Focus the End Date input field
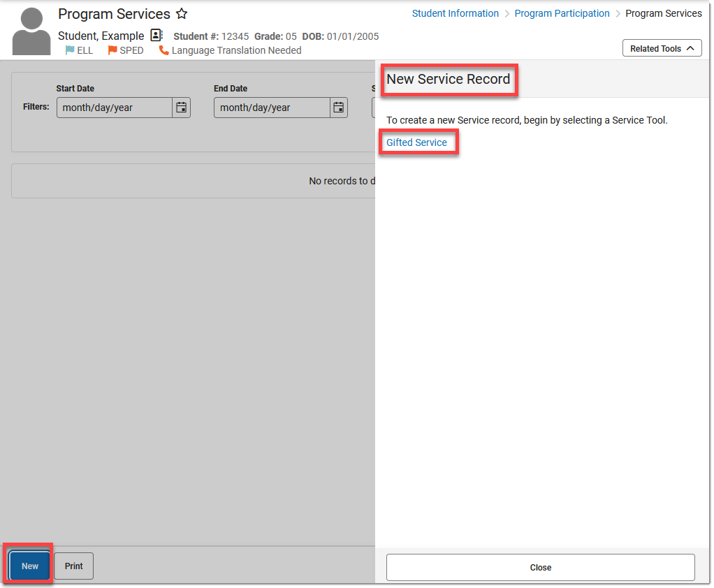 point(272,108)
